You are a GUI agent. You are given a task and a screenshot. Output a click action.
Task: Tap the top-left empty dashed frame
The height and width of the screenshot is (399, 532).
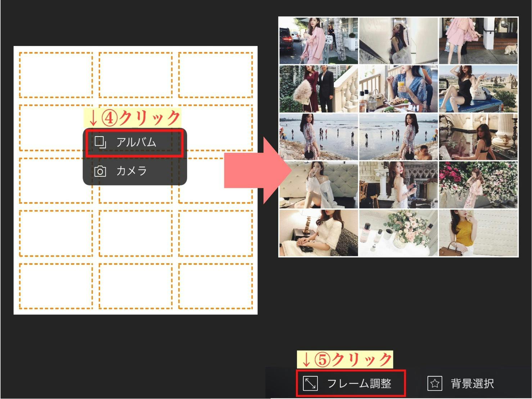56,75
